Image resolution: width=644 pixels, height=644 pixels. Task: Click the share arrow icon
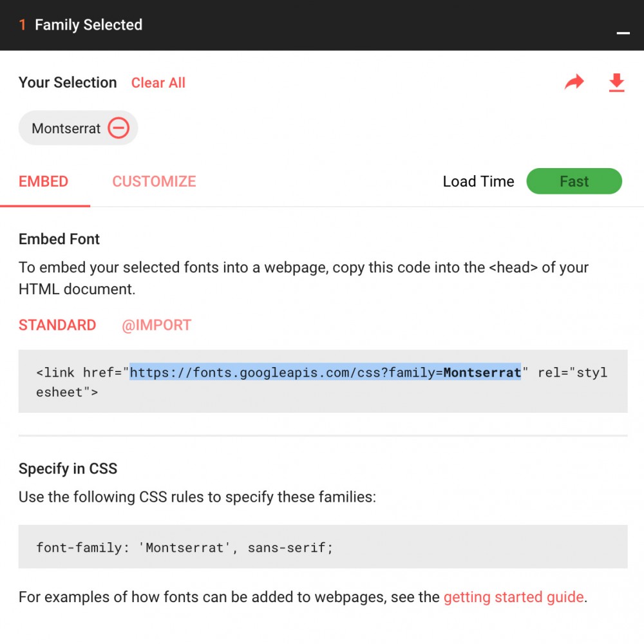pyautogui.click(x=574, y=82)
